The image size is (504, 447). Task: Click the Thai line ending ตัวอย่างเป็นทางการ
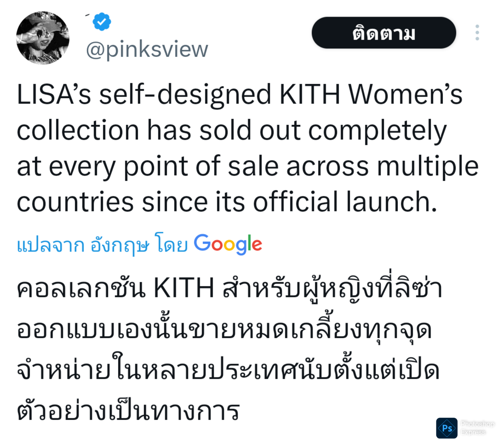[128, 411]
